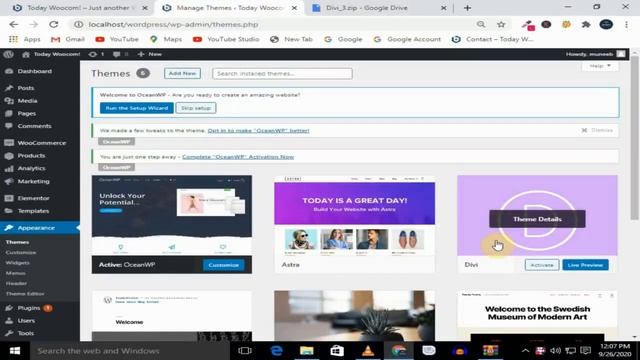Click the zoom magnifier icon in address bar
Screen dimensions: 640x360
point(481,24)
